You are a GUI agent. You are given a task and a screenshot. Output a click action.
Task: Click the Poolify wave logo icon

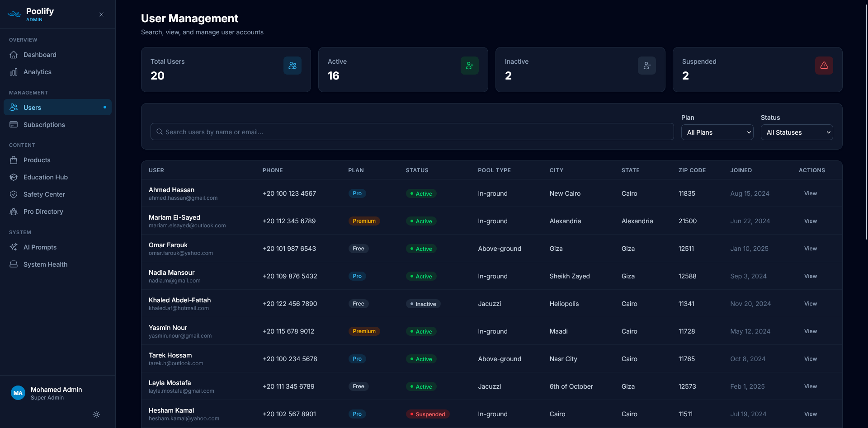click(x=14, y=14)
